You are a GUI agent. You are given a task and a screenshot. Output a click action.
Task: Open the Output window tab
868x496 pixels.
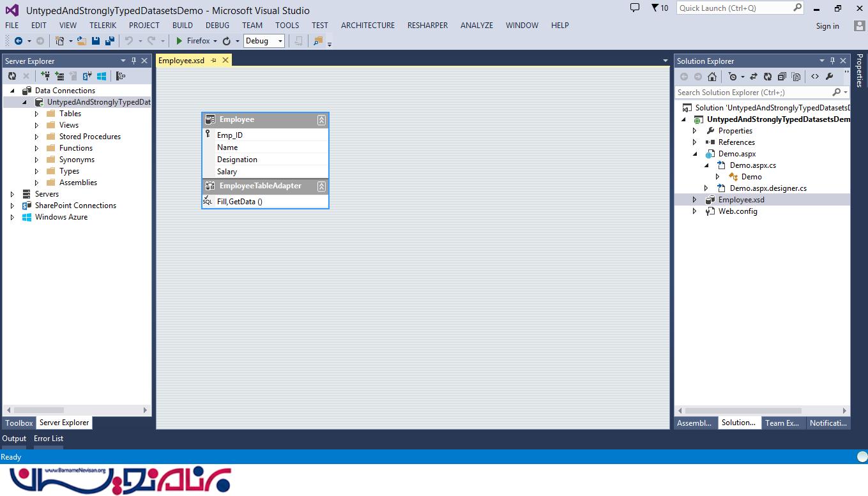[14, 439]
